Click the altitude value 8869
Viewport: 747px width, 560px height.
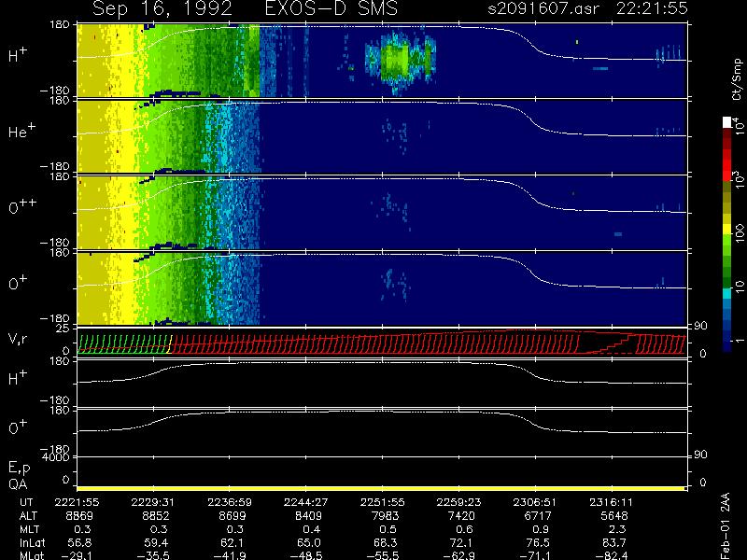(79, 516)
